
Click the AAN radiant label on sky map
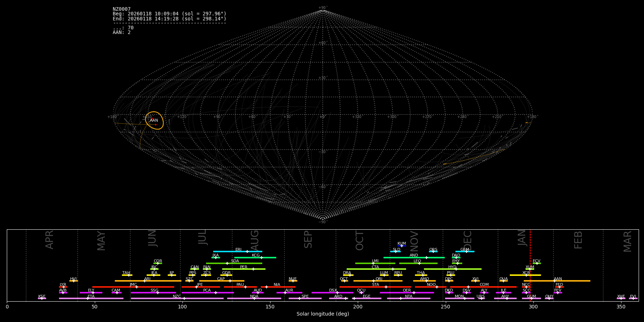pyautogui.click(x=154, y=121)
